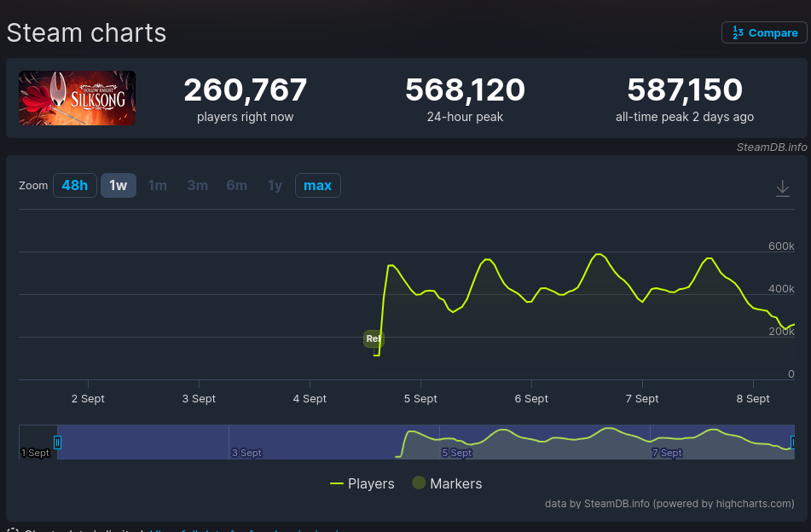Click the 587,150 all-time peak figure
The width and height of the screenshot is (811, 532).
685,90
